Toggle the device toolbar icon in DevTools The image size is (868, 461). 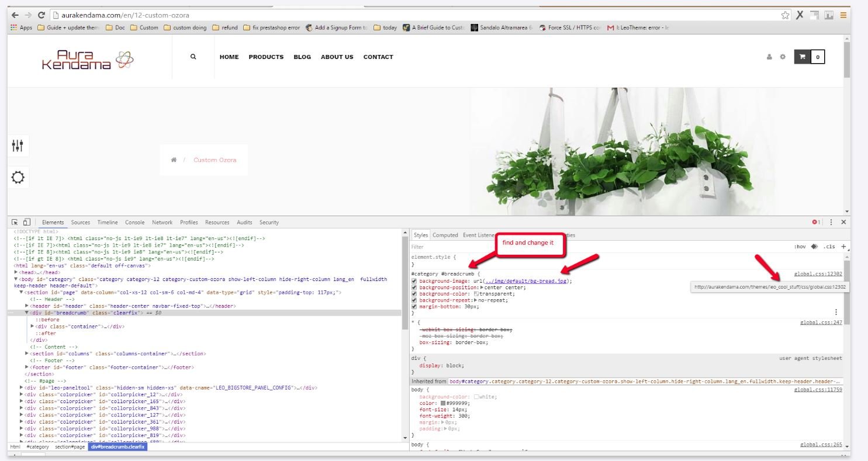pos(26,222)
